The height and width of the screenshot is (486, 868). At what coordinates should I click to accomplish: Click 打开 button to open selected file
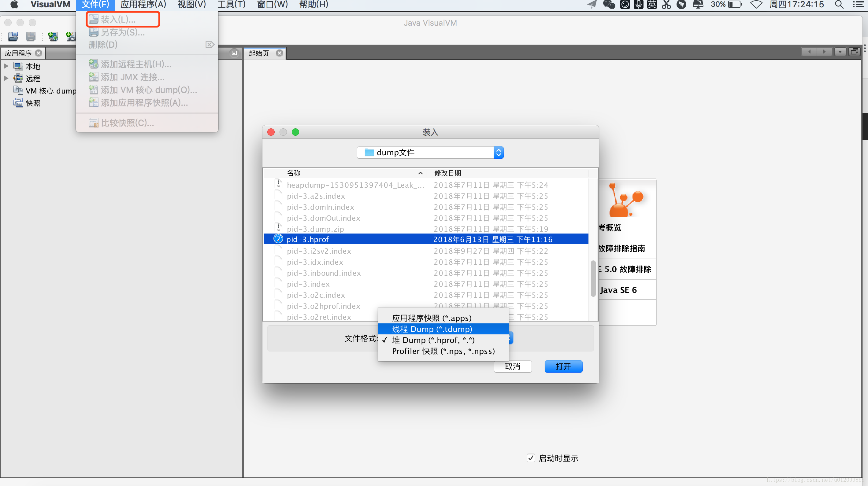(x=563, y=366)
